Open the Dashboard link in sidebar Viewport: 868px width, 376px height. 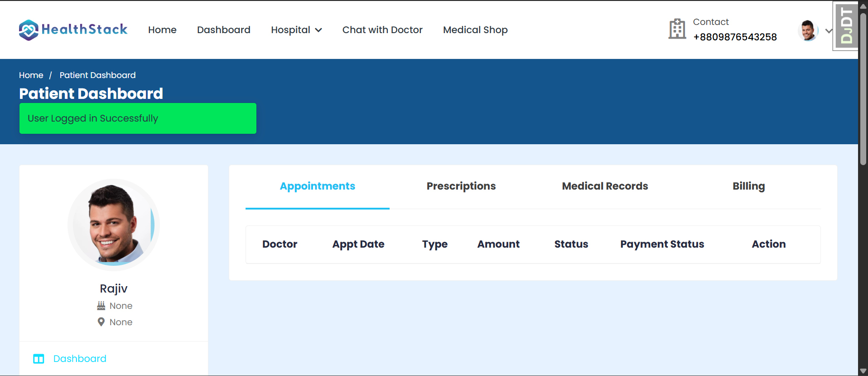point(80,359)
